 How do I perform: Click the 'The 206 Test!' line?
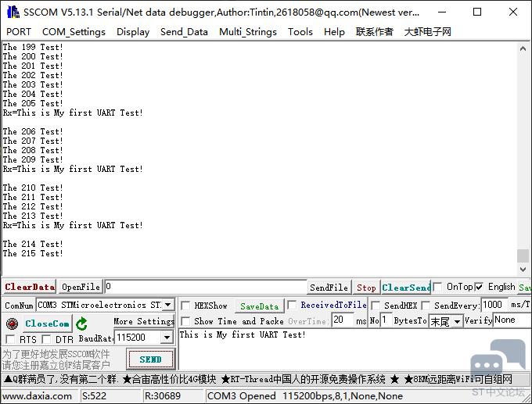click(x=33, y=131)
